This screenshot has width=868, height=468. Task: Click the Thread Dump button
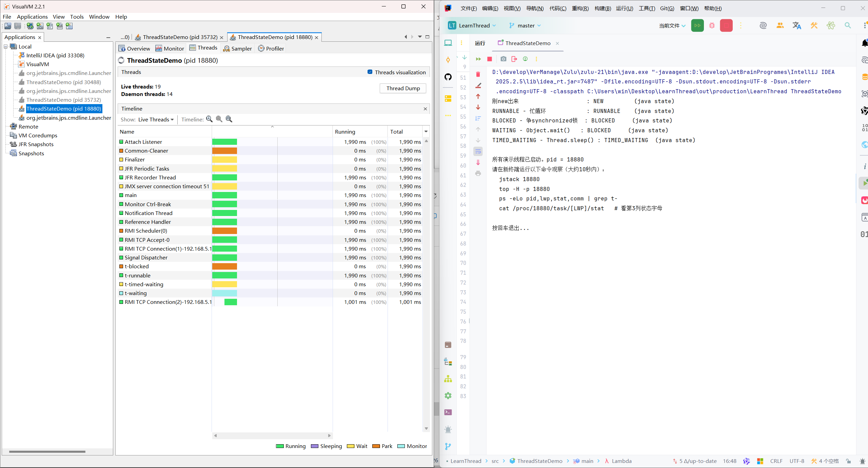coord(402,88)
